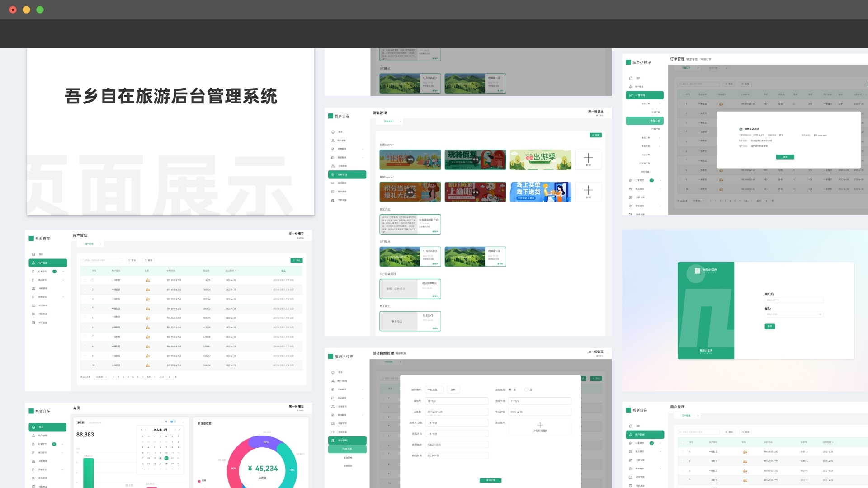Click 权限管理 icon in 用户管理 screen sidebar
This screenshot has width=868, height=488.
[x=33, y=305]
